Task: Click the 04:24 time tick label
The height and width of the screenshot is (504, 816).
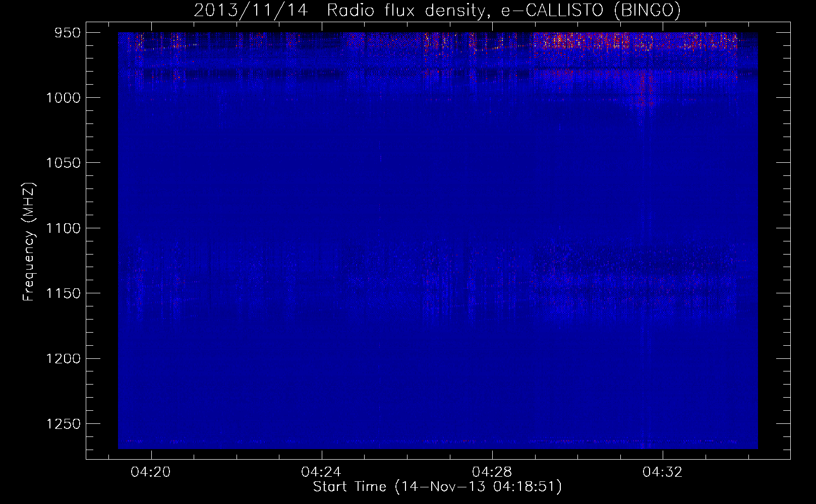Action: (321, 472)
